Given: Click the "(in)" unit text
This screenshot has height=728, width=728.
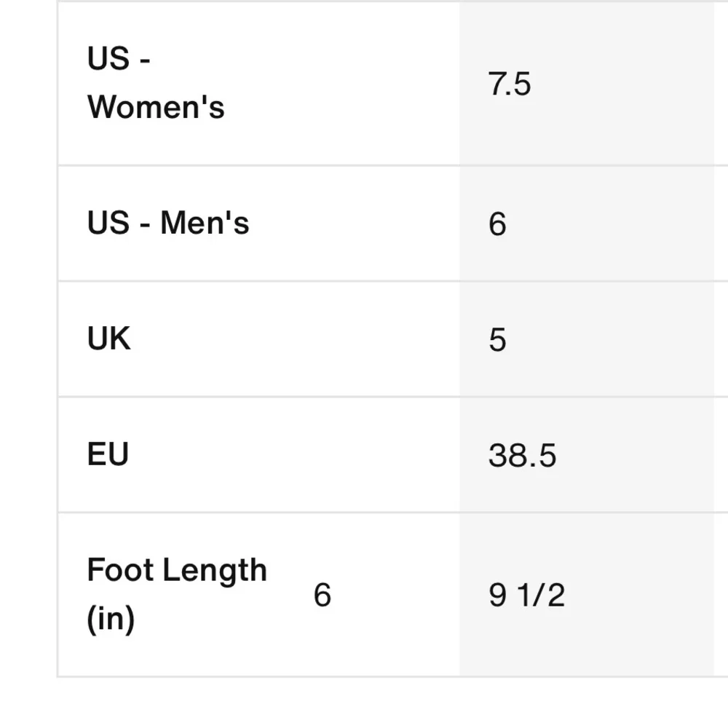Looking at the screenshot, I should [x=111, y=620].
